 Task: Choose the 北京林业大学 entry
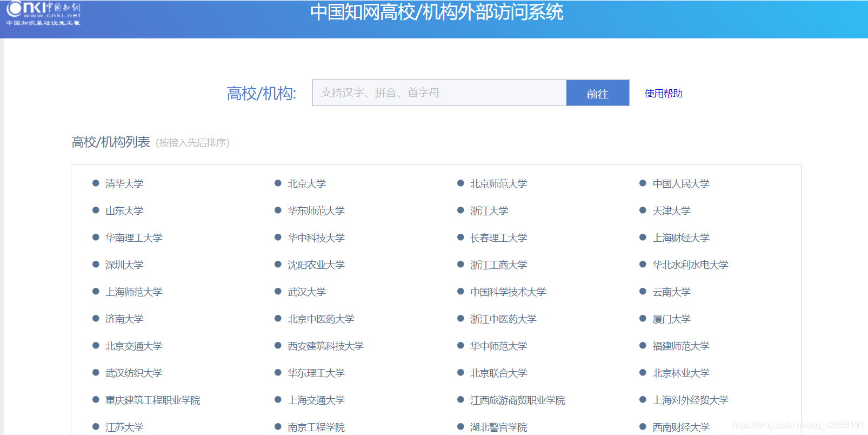coord(681,373)
